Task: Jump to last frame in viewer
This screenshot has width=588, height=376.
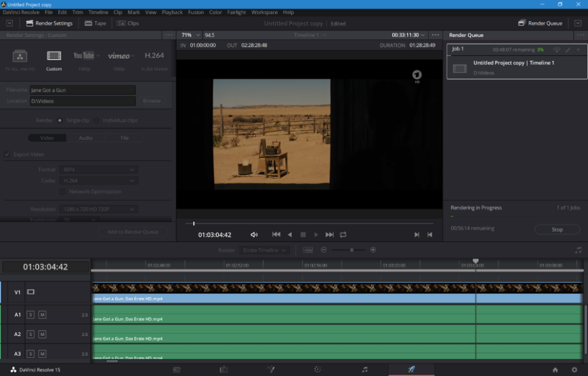Action: coord(329,235)
